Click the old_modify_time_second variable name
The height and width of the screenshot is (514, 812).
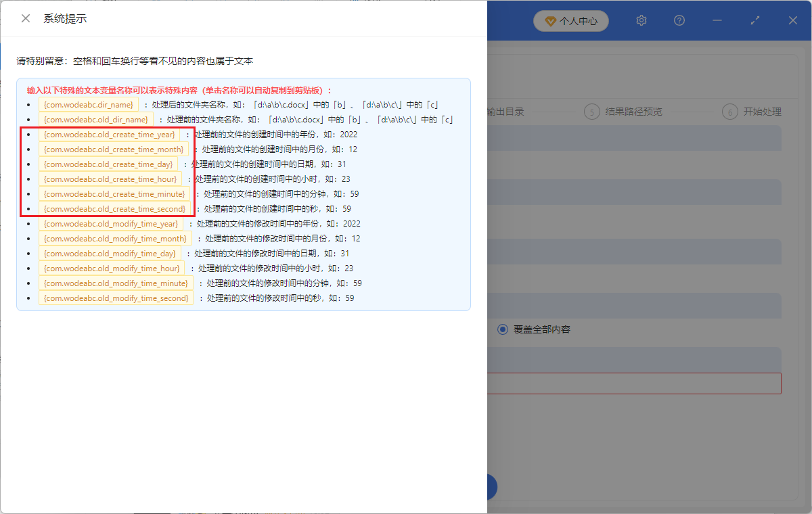115,298
